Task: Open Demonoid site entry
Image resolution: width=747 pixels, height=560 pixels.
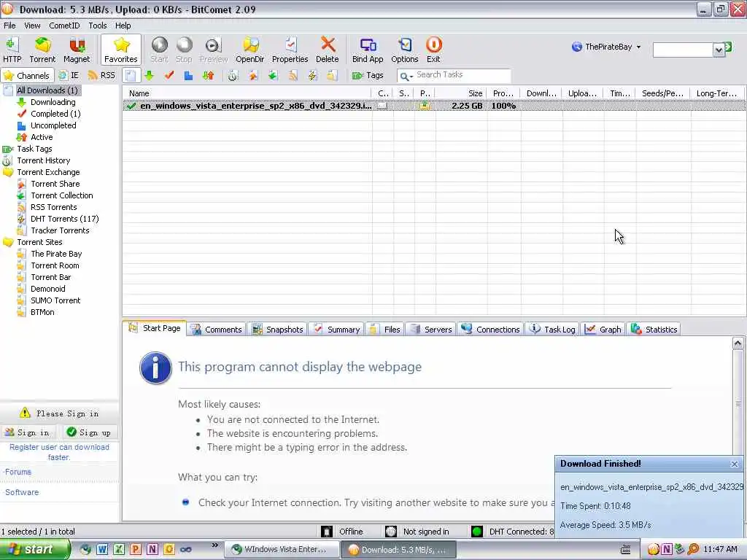Action: 47,289
